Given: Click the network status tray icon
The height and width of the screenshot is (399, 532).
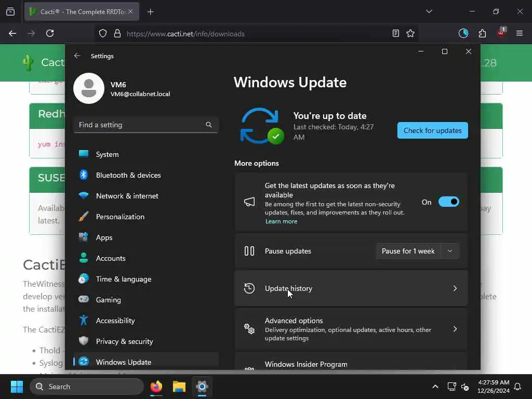Looking at the screenshot, I should coord(451,387).
